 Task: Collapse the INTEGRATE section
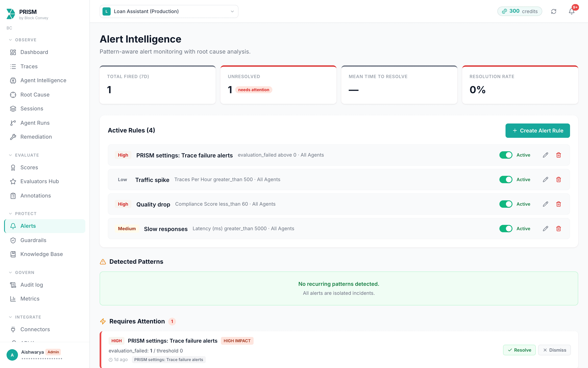coord(25,317)
